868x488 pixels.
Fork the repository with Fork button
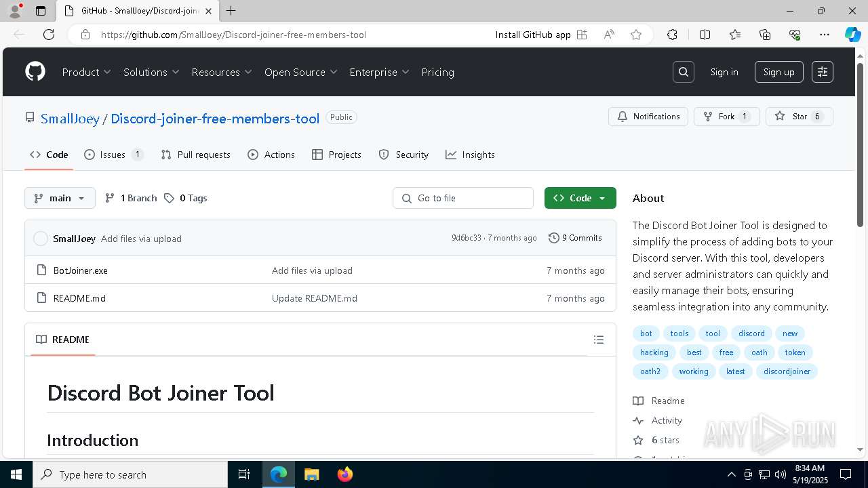coord(727,117)
